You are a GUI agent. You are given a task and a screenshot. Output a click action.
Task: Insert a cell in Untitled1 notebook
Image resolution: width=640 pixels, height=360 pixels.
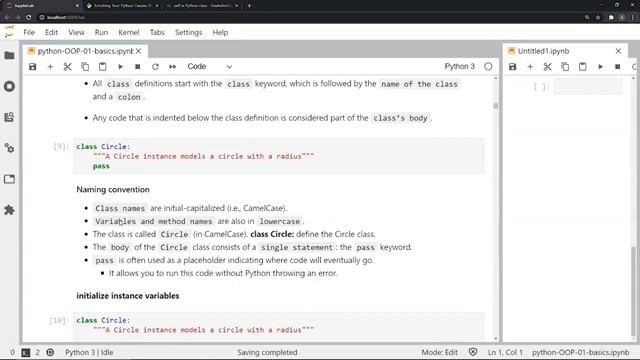pos(530,67)
